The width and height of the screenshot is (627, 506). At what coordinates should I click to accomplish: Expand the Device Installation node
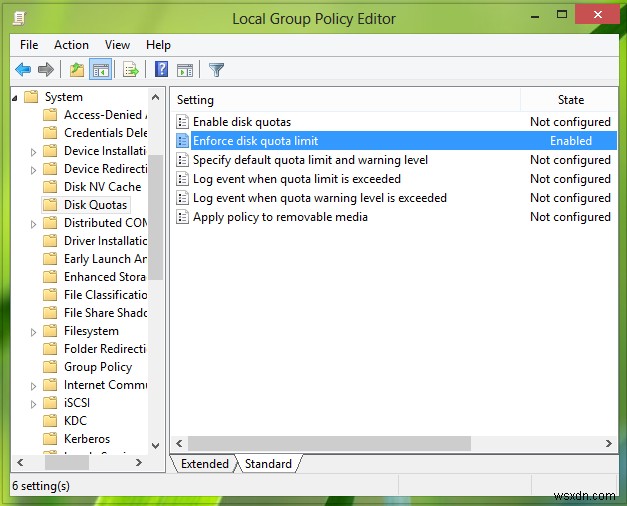34,152
